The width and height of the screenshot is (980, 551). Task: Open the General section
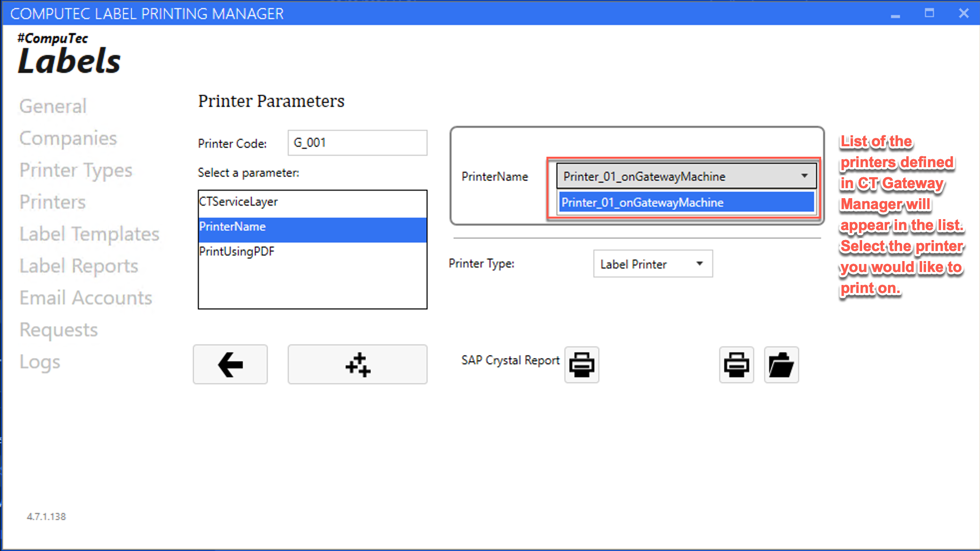53,106
